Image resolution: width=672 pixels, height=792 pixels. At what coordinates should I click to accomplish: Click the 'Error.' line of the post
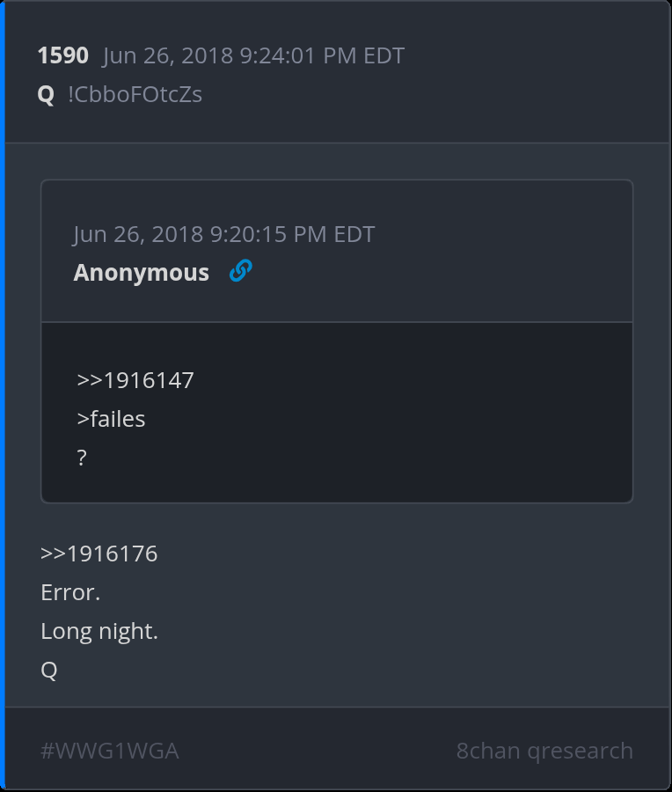[x=70, y=593]
